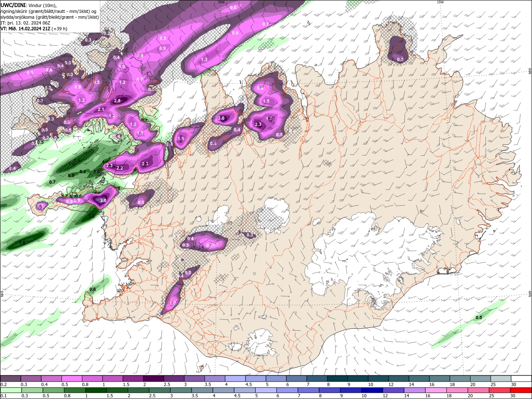The image size is (532, 399).
Task: Click the 15W longitude label
Action: pos(440,2)
